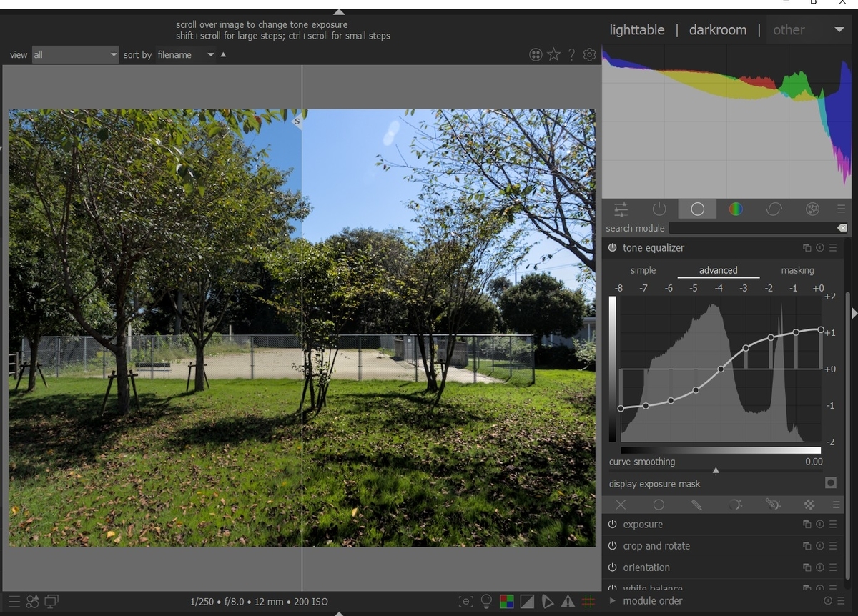Viewport: 858px width, 616px height.
Task: Open blending options menu icon
Action: click(836, 505)
